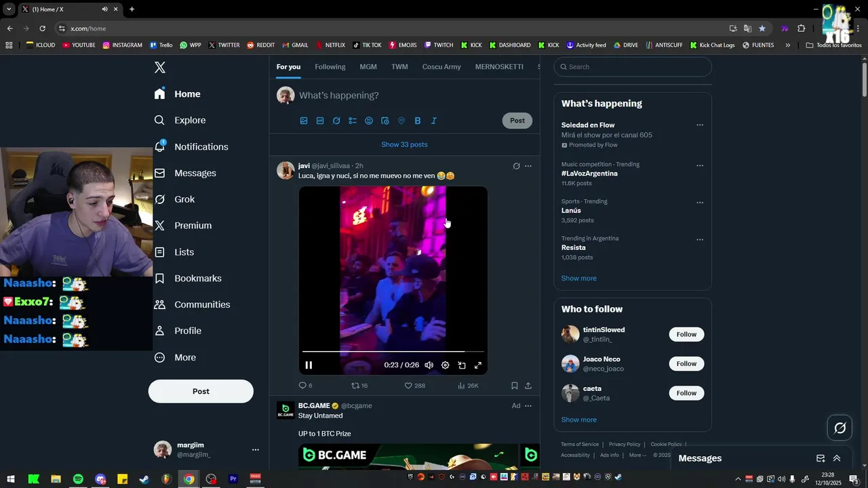Open the video settings gear
This screenshot has height=488, width=868.
pos(446,365)
